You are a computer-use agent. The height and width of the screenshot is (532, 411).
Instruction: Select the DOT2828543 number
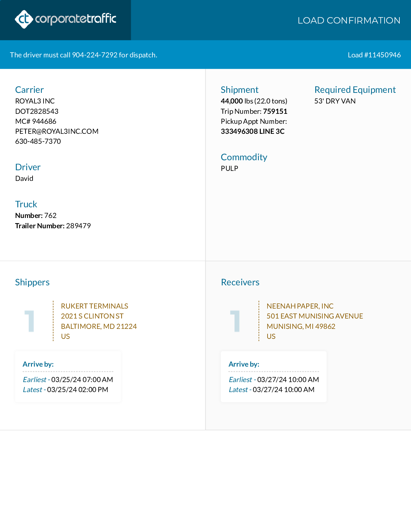(x=37, y=111)
